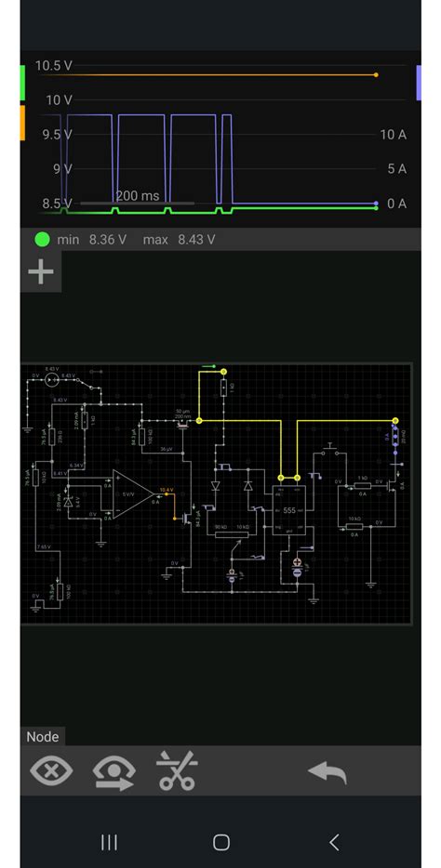Select the 10 kΩ resistor on the far-left branch
Viewport: 441px width, 868px height.
35,476
